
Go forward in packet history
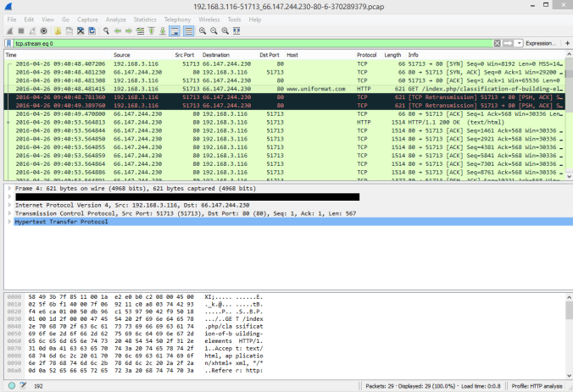point(129,31)
